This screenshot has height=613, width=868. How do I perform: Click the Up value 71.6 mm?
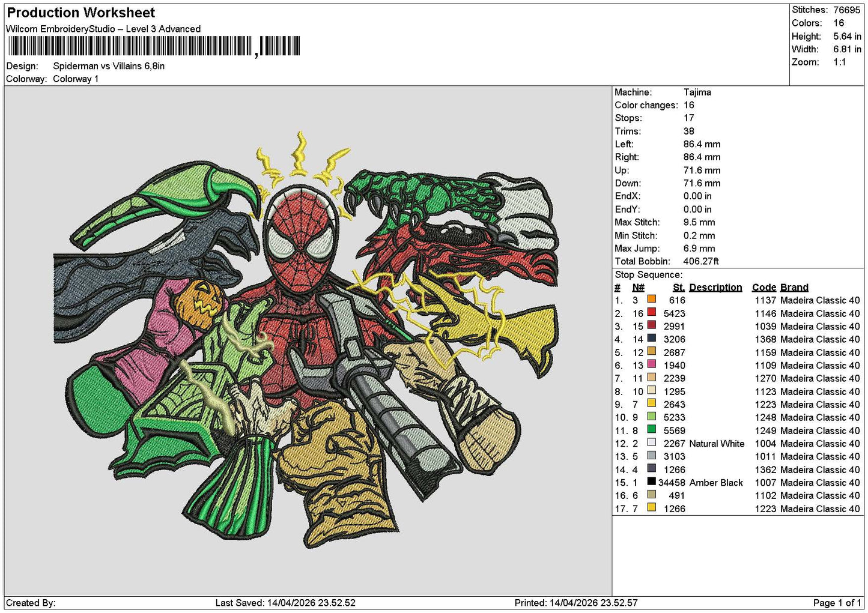pos(702,171)
